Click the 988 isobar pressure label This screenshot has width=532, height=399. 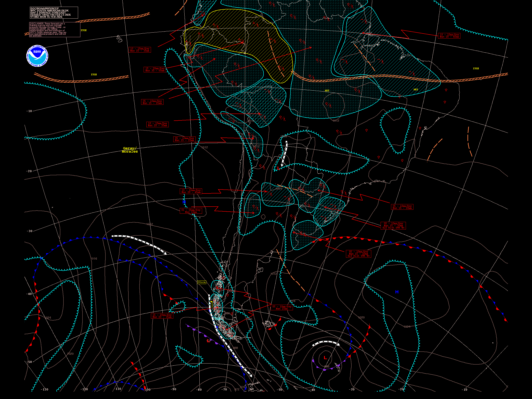[x=235, y=348]
